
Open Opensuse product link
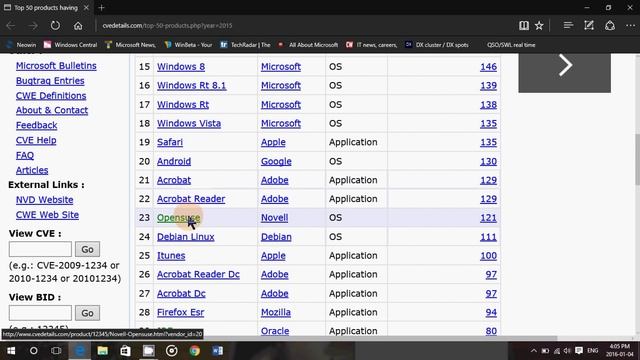pos(178,218)
